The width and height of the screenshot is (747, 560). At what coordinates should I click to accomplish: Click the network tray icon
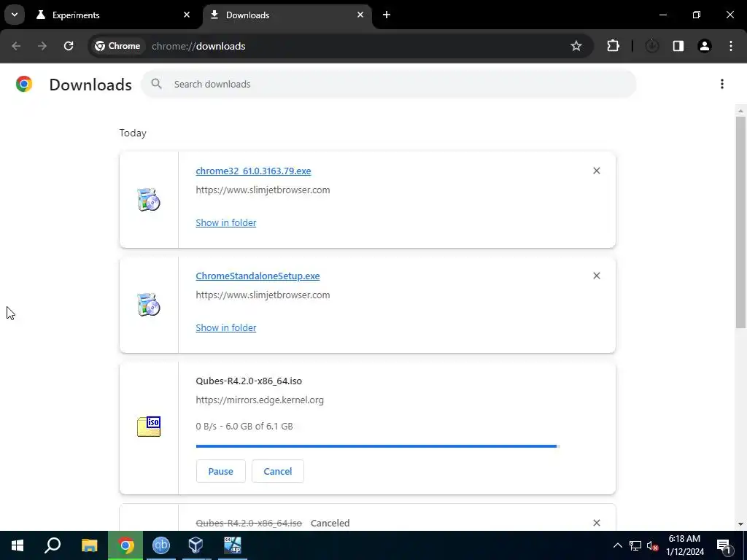(x=635, y=545)
